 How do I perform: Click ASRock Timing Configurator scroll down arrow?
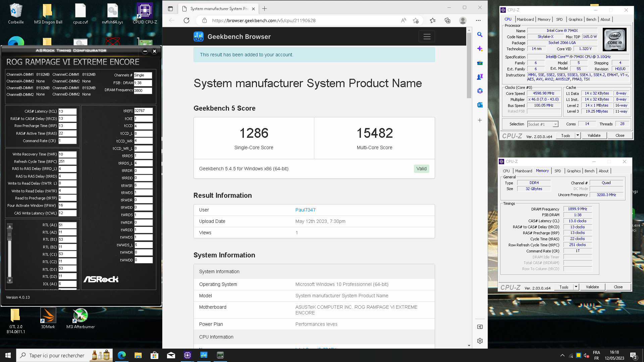10,280
